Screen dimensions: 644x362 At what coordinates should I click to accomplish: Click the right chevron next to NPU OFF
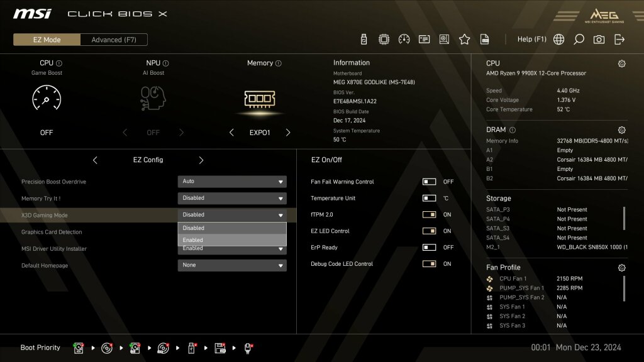182,133
